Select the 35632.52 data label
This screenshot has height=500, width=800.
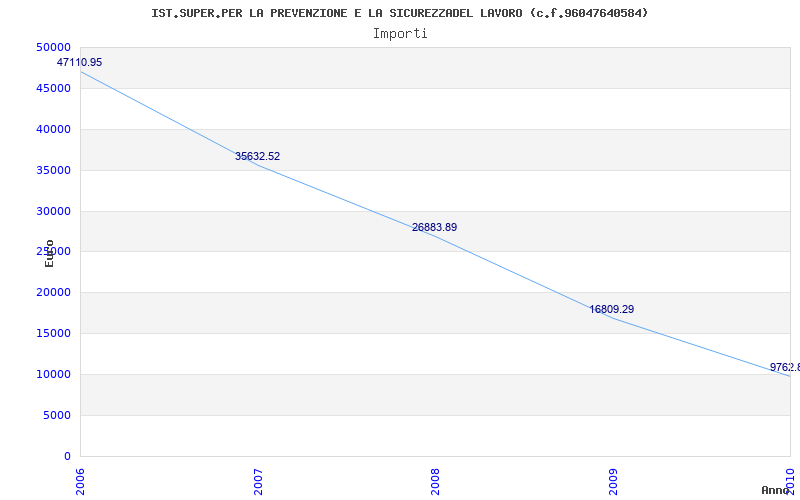(x=257, y=156)
